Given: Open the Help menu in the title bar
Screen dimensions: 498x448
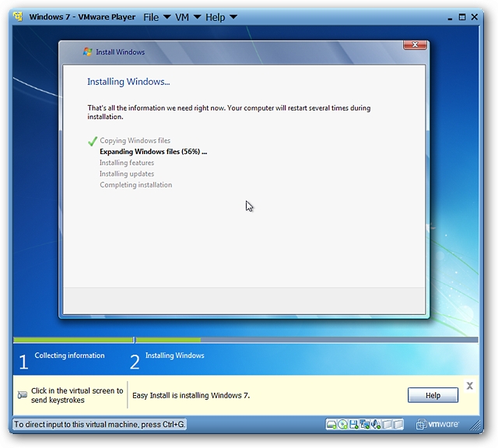Looking at the screenshot, I should [x=221, y=17].
